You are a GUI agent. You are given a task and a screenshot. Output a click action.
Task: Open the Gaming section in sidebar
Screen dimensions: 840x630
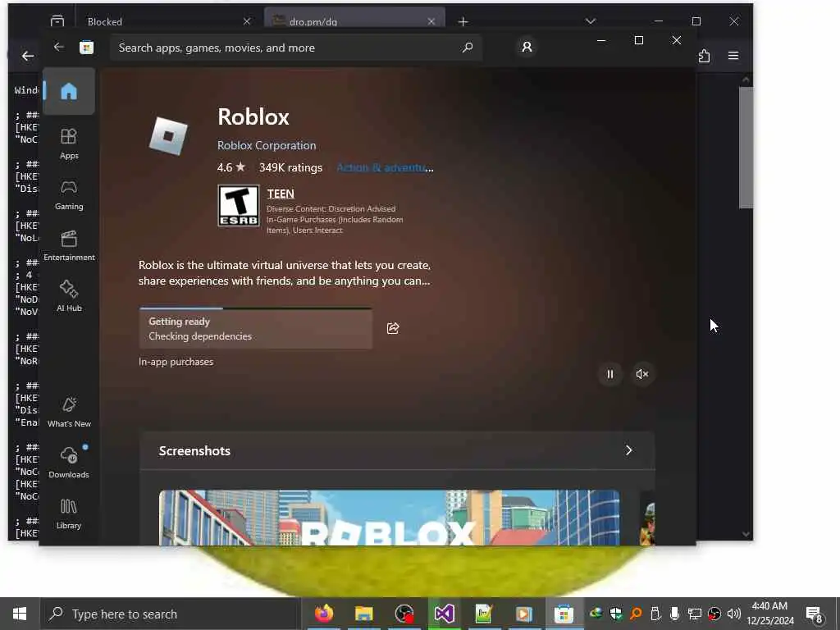pos(69,195)
